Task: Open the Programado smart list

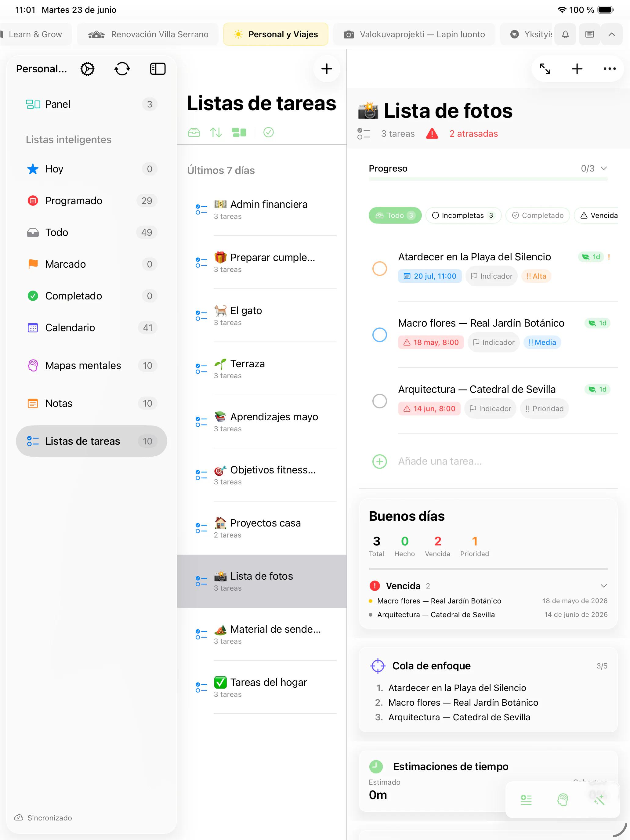Action: [92, 201]
